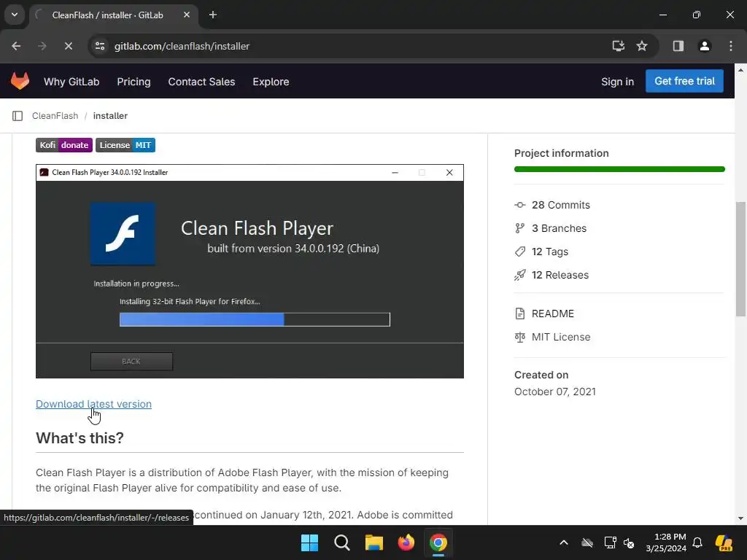747x560 pixels.
Task: Open the Chrome profile avatar icon
Action: 704,46
